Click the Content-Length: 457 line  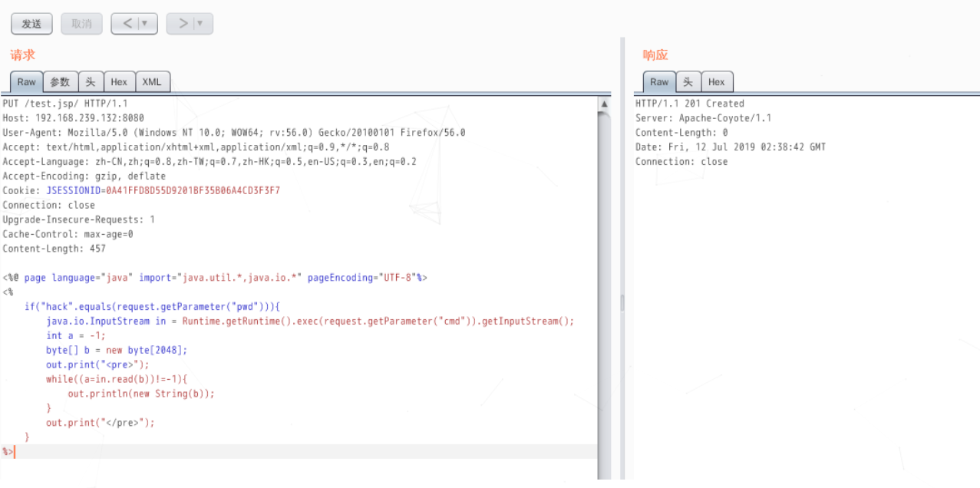(x=54, y=249)
